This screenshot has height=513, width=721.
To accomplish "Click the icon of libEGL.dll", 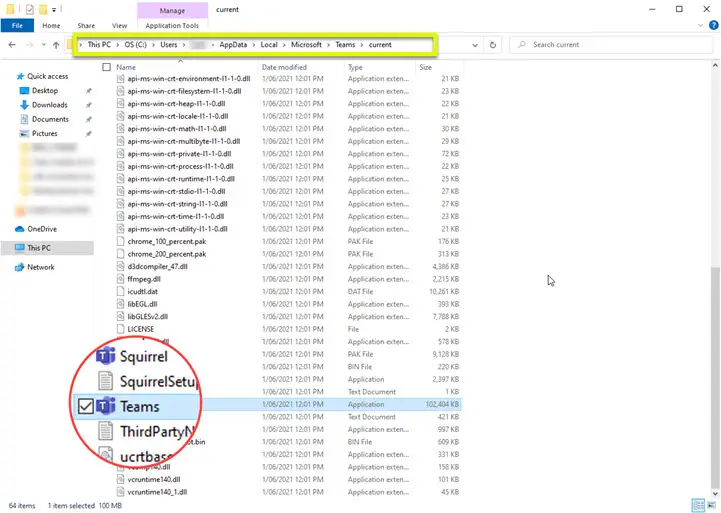I will click(x=120, y=304).
